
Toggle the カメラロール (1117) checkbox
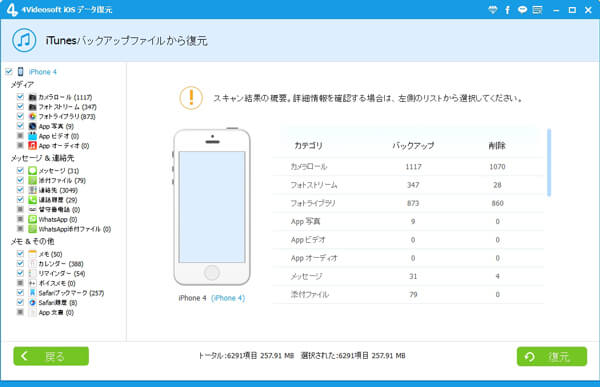coord(20,96)
